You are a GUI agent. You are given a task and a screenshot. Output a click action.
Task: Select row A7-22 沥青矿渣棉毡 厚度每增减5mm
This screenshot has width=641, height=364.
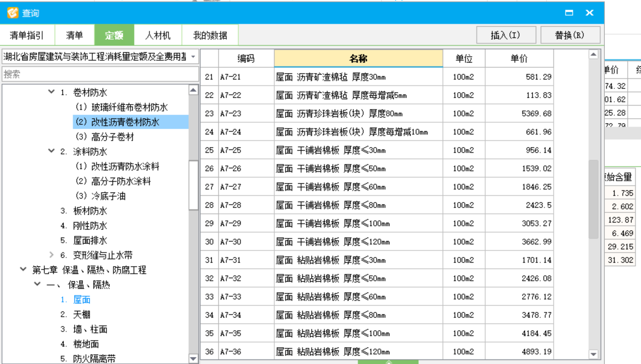point(377,95)
